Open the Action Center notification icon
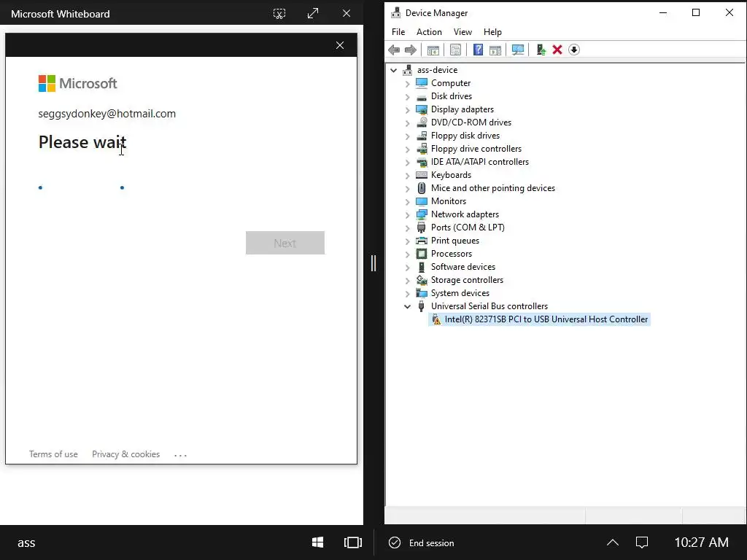 (x=642, y=542)
